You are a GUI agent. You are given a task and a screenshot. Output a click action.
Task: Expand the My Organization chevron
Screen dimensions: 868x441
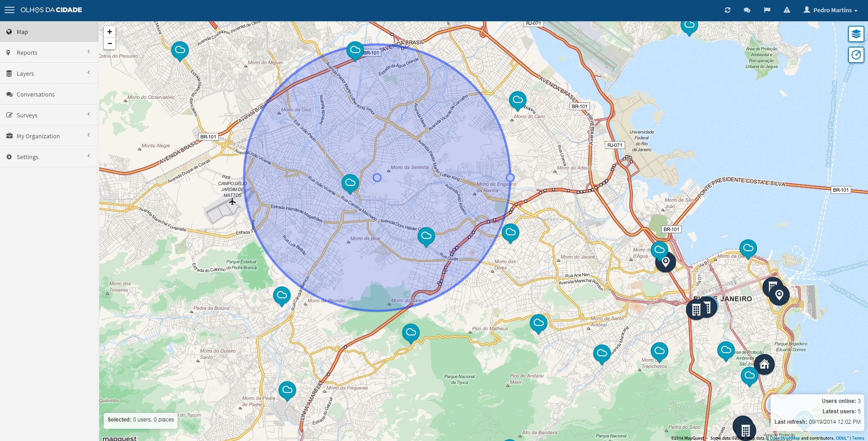[x=89, y=135]
